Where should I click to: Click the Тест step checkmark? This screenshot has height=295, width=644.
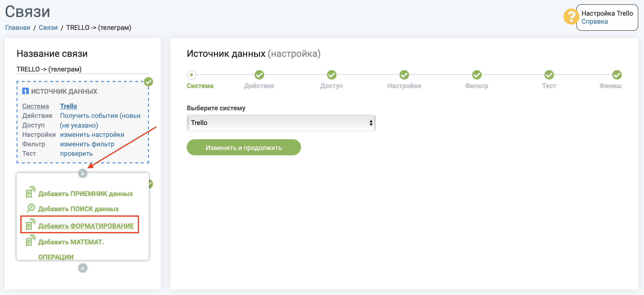549,75
